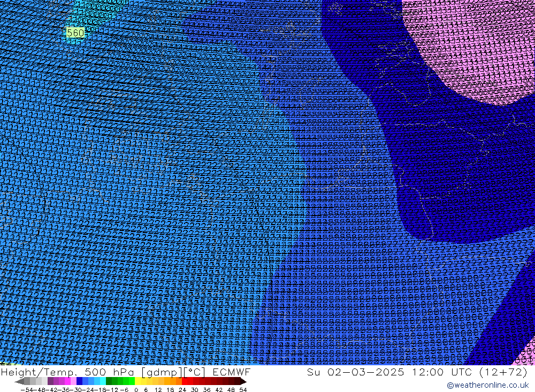The width and height of the screenshot is (535, 392).
Task: Click the 24 value on the temperature scale
Action: pos(182,390)
